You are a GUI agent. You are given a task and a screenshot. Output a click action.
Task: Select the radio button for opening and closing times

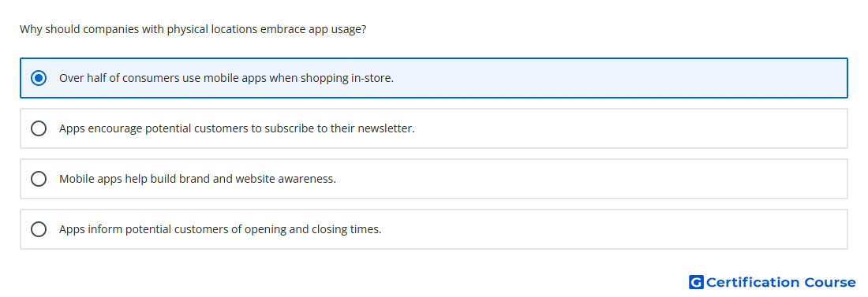pos(39,229)
